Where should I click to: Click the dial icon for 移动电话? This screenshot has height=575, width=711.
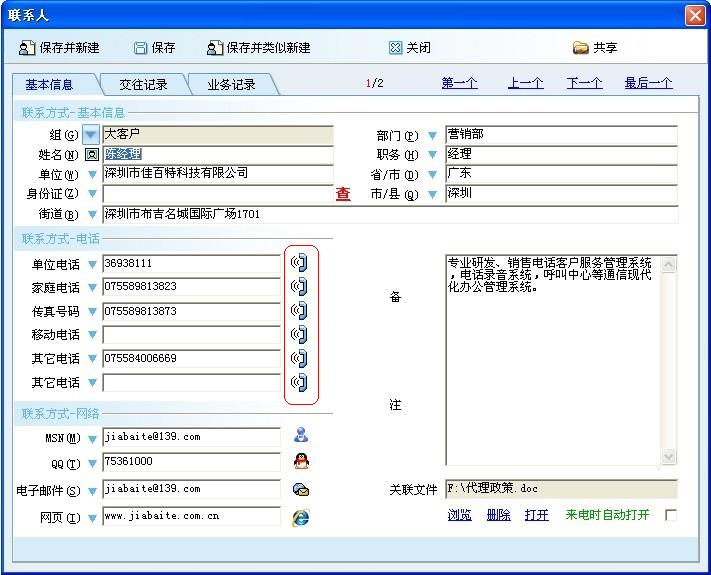[299, 335]
